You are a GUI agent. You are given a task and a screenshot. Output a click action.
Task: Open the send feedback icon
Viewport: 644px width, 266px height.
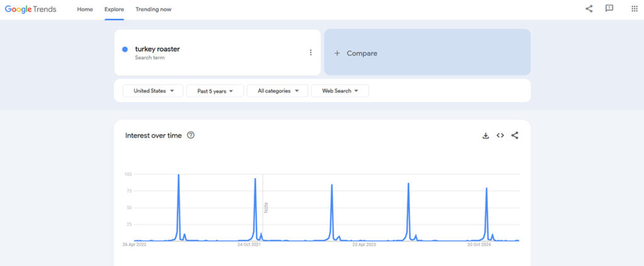pos(609,9)
